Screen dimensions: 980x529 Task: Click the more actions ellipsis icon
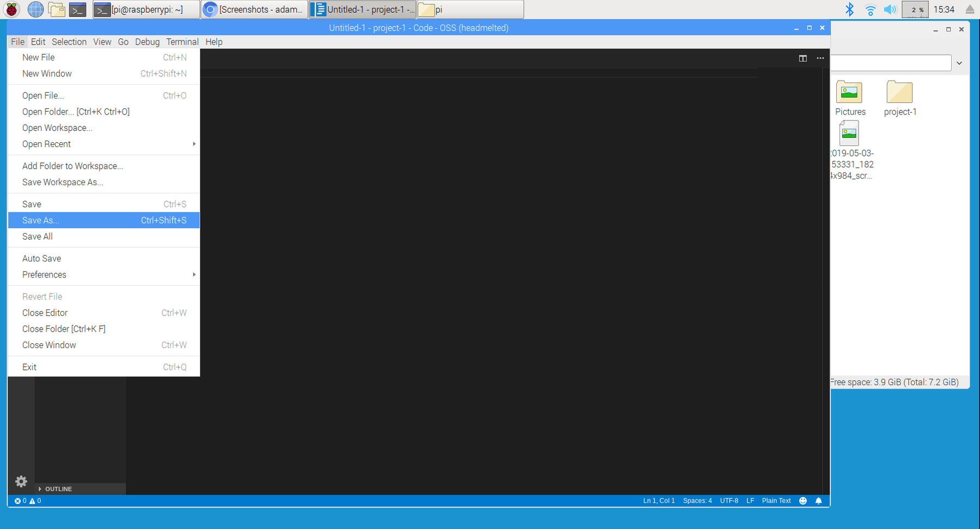[820, 58]
